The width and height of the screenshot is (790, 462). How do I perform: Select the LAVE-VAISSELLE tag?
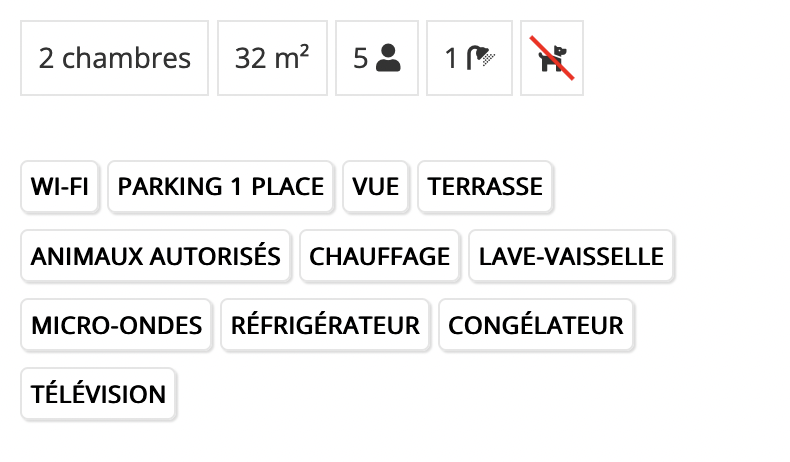(x=571, y=256)
